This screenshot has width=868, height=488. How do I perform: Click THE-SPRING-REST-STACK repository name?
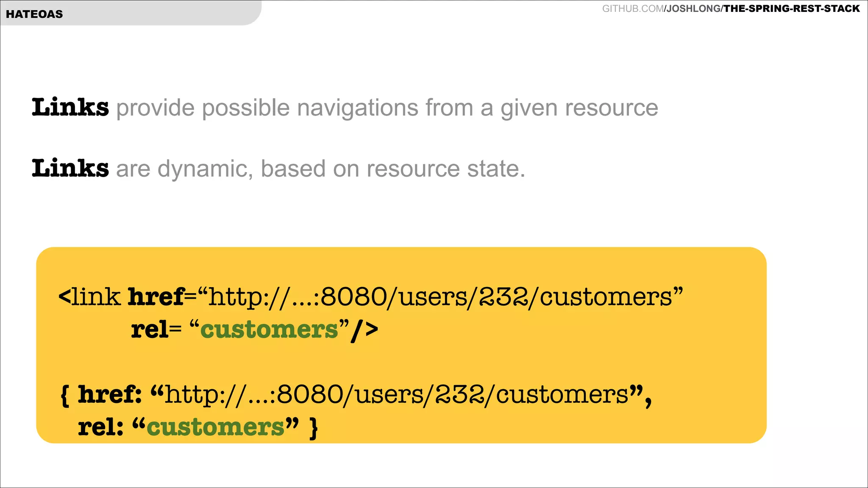point(792,8)
